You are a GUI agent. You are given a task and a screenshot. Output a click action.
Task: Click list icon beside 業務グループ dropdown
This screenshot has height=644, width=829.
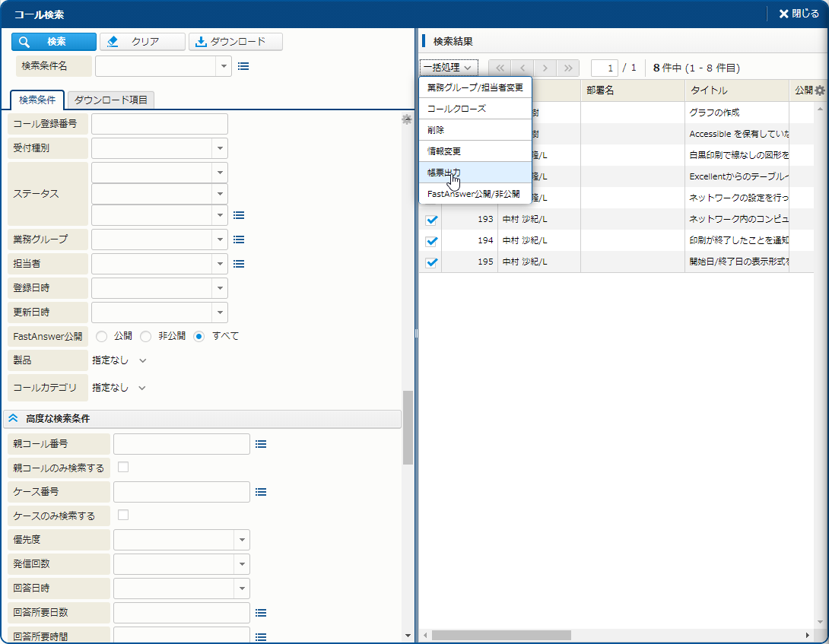tap(239, 240)
